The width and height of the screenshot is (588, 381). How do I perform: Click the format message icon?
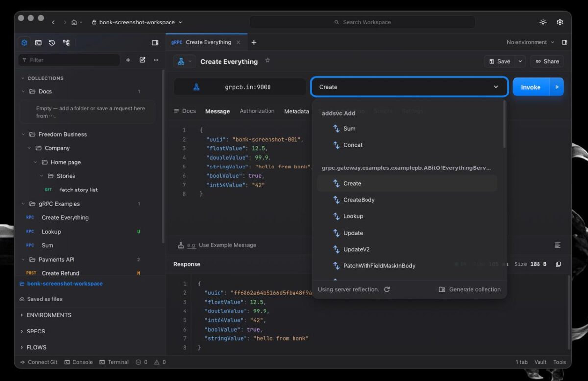coord(558,245)
